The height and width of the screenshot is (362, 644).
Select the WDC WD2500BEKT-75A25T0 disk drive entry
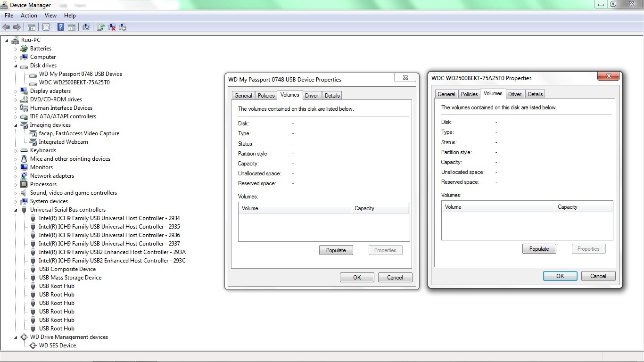tap(74, 82)
